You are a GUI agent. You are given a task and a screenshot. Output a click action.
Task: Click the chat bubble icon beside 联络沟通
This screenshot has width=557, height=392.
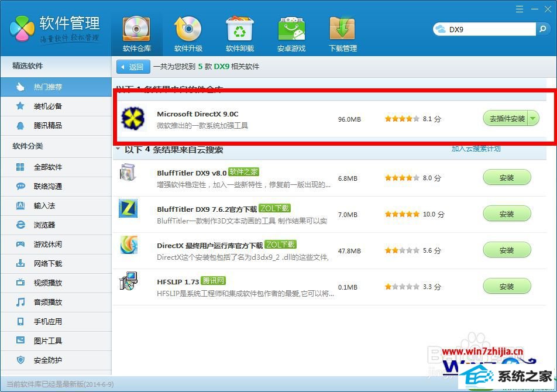click(x=20, y=186)
